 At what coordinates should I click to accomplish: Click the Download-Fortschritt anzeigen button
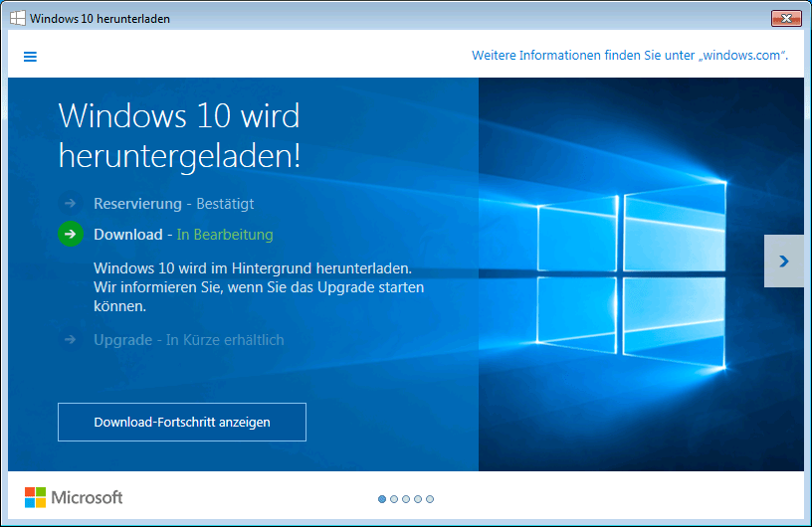(182, 422)
